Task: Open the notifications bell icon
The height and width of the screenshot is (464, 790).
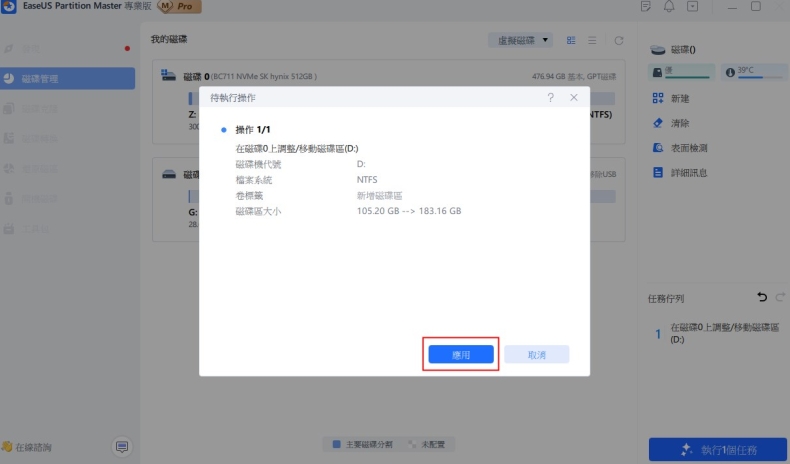Action: point(669,6)
